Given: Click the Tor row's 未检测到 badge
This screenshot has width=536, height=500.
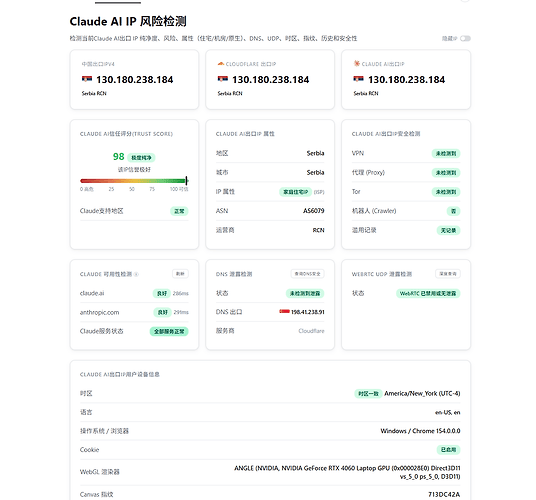Looking at the screenshot, I should pyautogui.click(x=446, y=192).
